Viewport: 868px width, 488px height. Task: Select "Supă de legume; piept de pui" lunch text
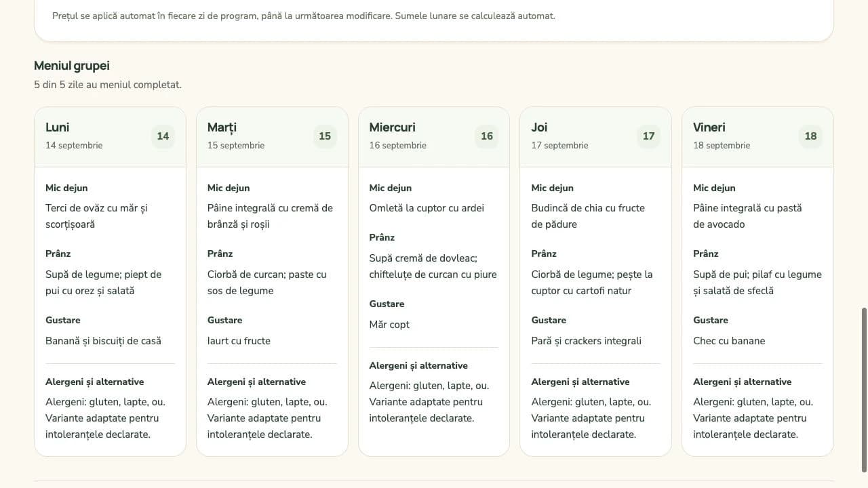104,283
